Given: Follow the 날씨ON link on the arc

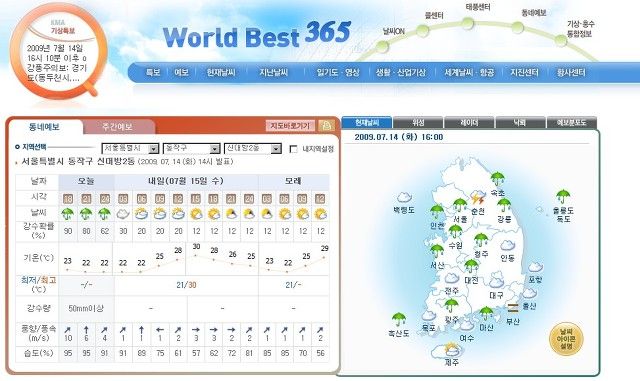Looking at the screenshot, I should click(x=393, y=31).
